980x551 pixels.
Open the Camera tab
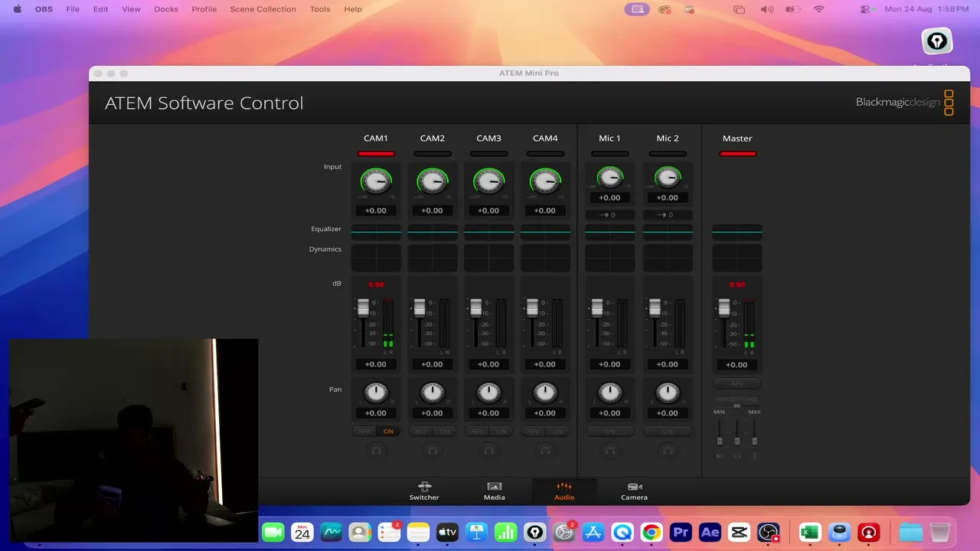(x=634, y=491)
